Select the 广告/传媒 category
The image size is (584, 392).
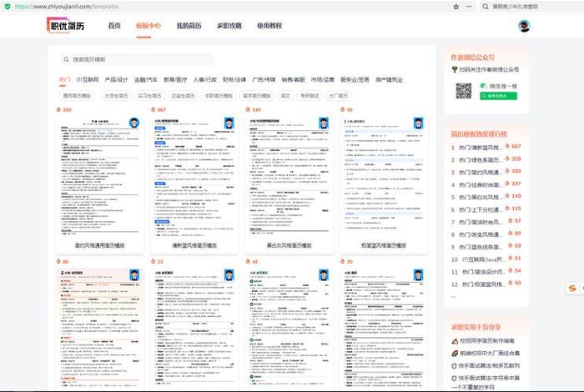click(264, 80)
